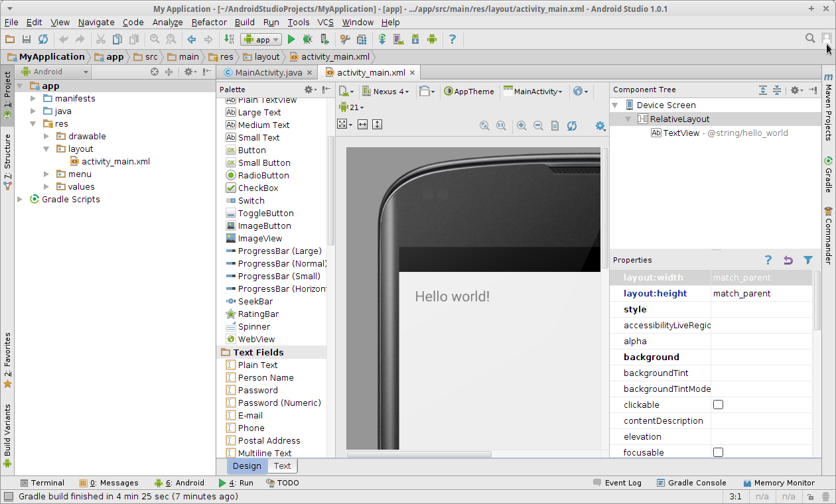
Task: Open the locale globe dropdown
Action: [581, 92]
